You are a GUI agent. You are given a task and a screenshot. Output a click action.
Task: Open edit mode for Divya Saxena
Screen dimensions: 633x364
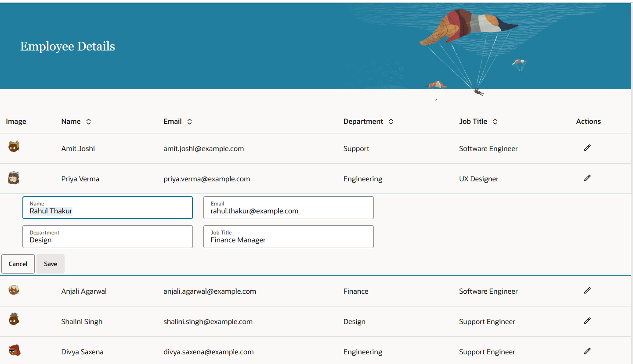(x=587, y=351)
